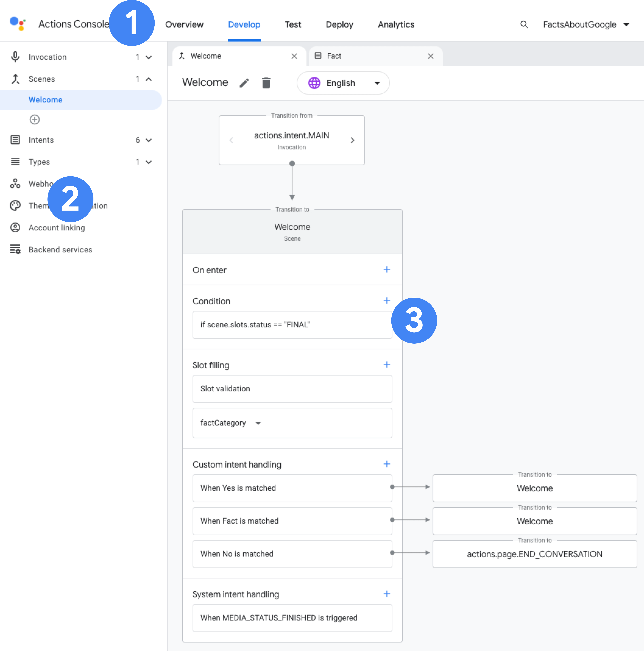
Task: Open Backend services gear-list icon
Action: 15,249
